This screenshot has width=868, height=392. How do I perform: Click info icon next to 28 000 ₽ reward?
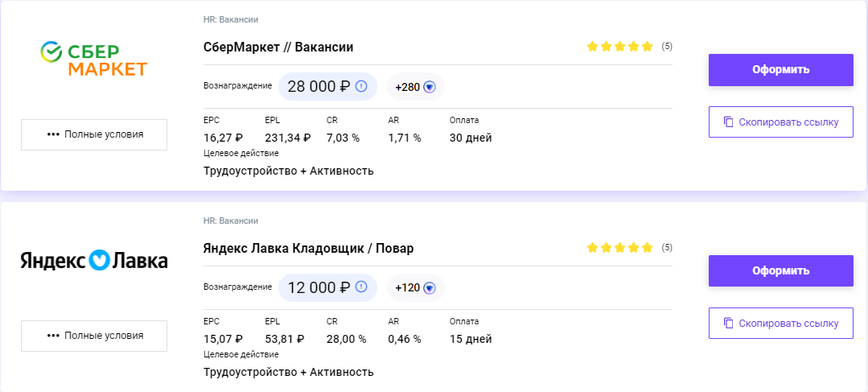(361, 86)
